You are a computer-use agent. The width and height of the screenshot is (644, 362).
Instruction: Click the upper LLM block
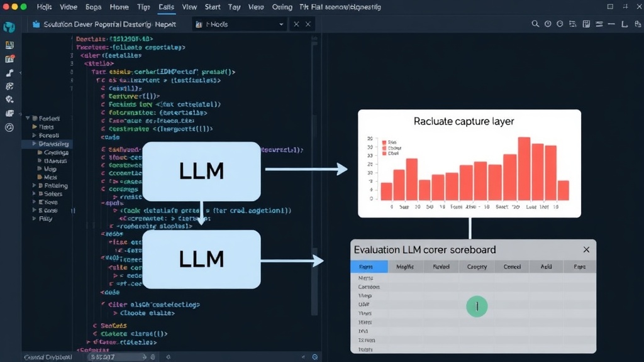[201, 171]
